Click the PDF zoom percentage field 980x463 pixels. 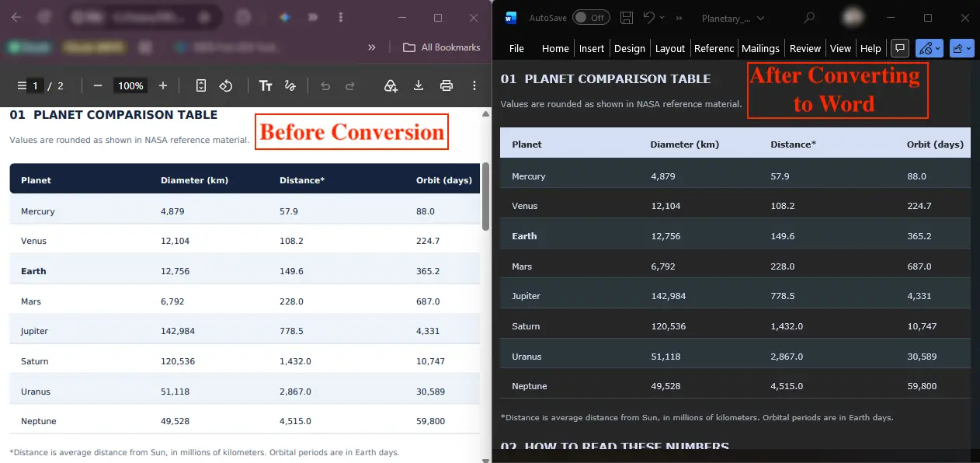coord(130,85)
